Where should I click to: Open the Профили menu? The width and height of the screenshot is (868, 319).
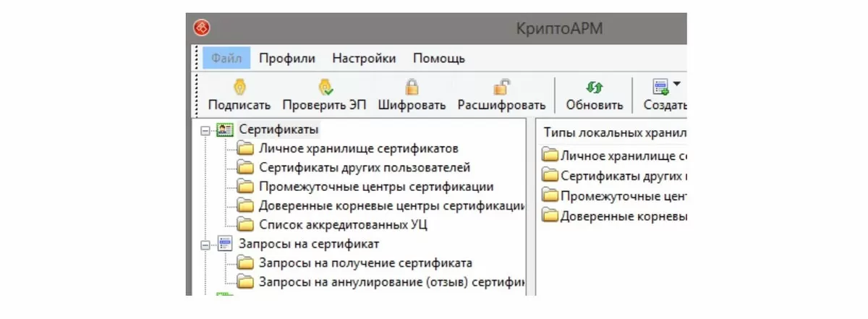click(287, 59)
